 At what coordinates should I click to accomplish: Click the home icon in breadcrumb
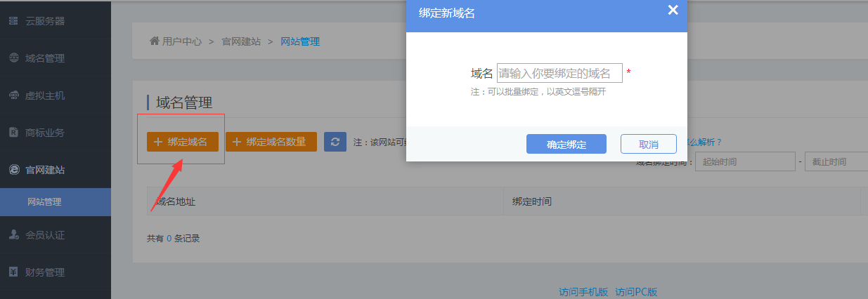click(154, 41)
